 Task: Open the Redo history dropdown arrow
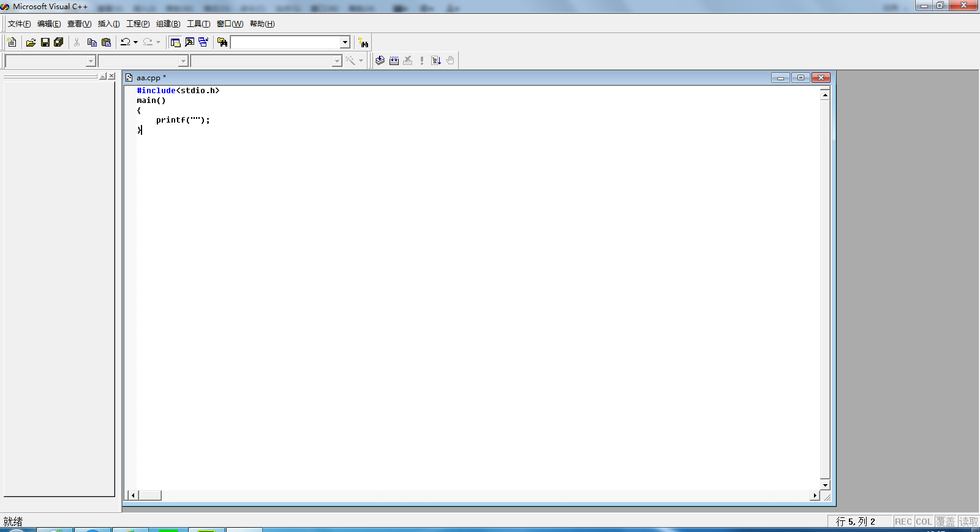click(x=158, y=42)
